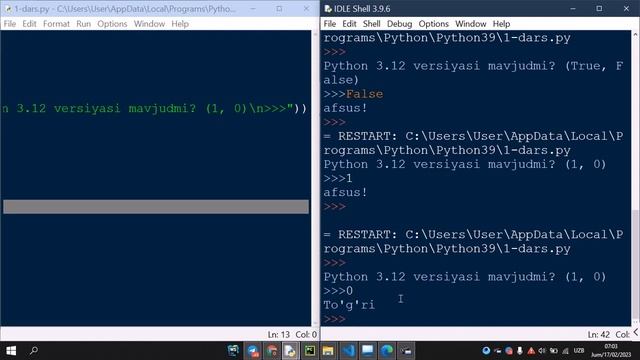The height and width of the screenshot is (360, 640).
Task: Open the Help menu in the 1-dars.py editor
Action: 180,24
